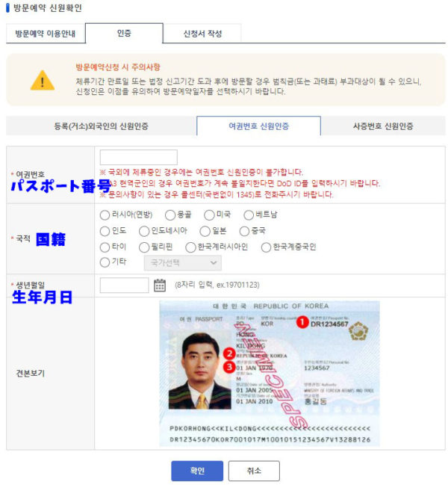Viewport: 448px width, 485px height.
Task: Select the 한국계중국인 radio option
Action: point(266,247)
